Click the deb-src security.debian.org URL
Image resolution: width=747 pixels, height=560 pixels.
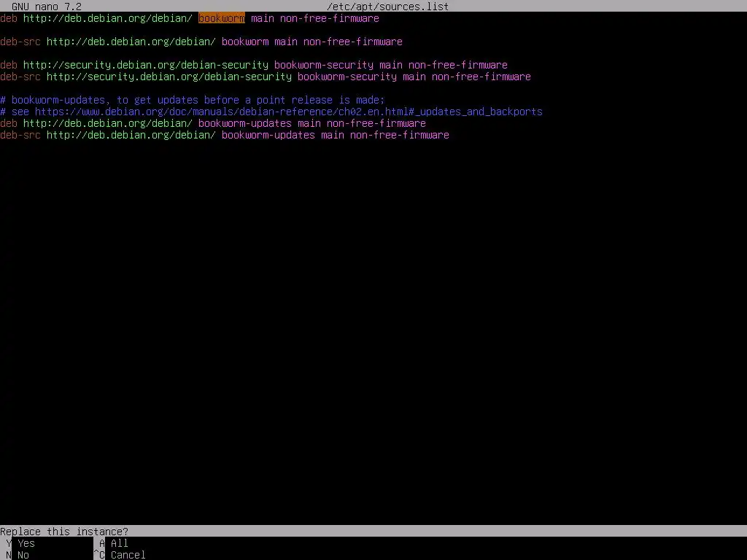pyautogui.click(x=169, y=76)
